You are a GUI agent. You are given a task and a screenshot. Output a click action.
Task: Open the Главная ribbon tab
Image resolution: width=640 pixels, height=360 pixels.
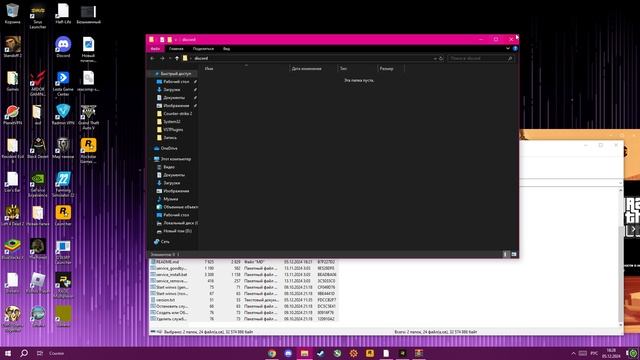tap(176, 49)
